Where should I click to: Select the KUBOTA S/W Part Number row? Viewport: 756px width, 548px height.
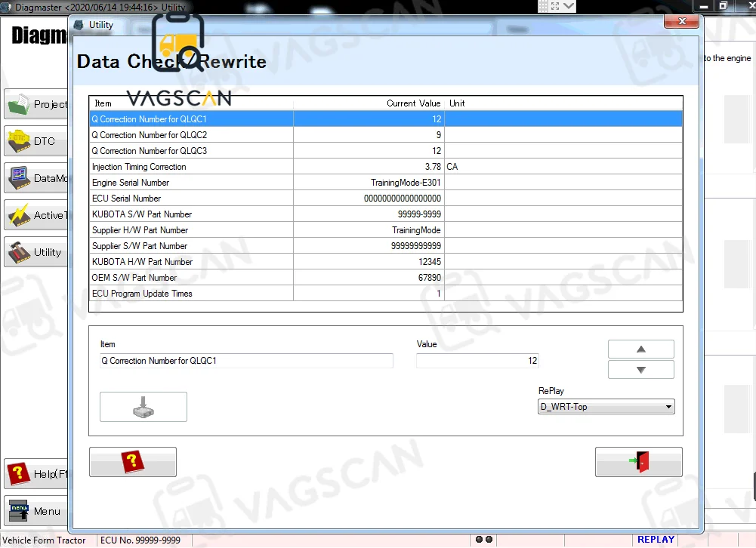tap(386, 214)
